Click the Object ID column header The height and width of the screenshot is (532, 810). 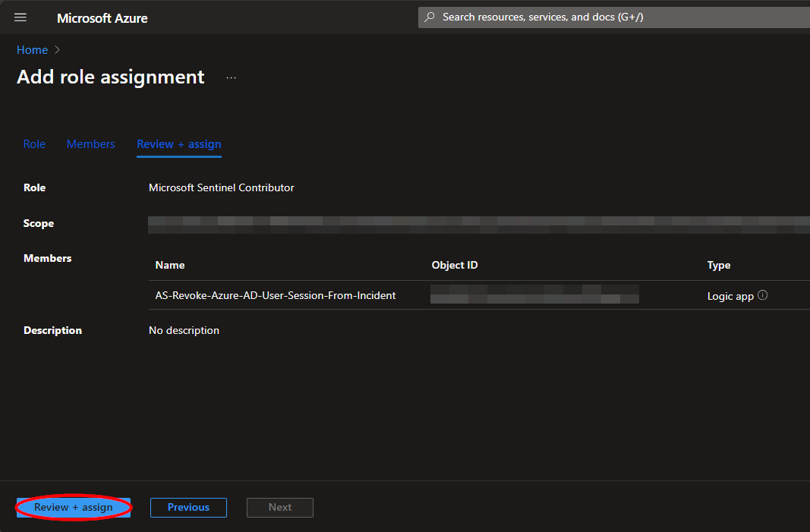coord(455,265)
